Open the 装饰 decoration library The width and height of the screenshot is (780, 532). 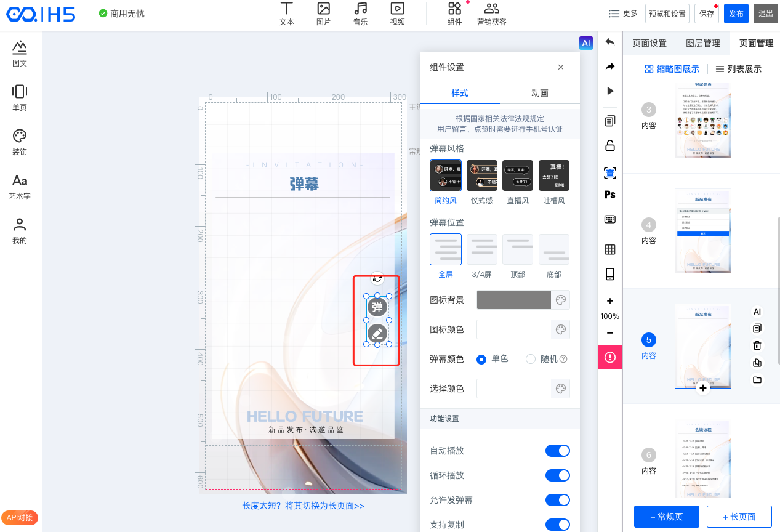20,143
